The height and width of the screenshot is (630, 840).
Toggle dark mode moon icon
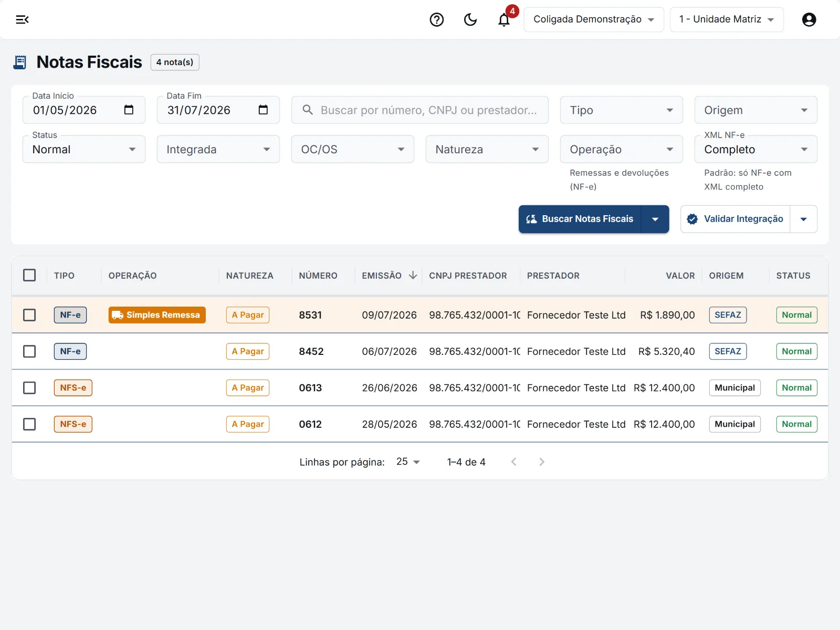(x=470, y=19)
